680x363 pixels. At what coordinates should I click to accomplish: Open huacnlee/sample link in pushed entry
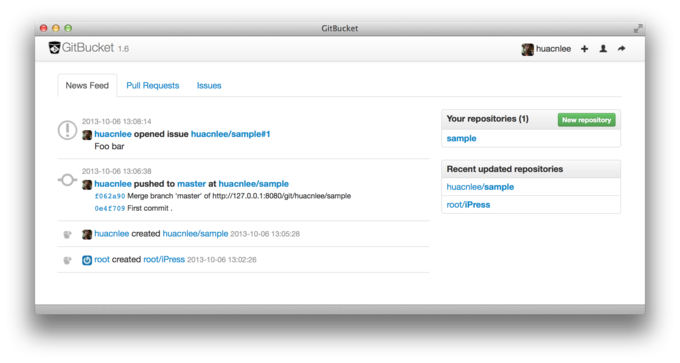[x=254, y=184]
